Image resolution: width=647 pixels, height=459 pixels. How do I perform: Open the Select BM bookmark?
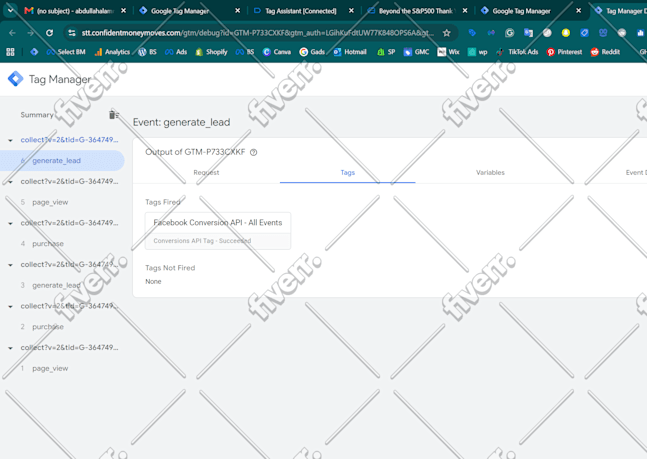pos(66,52)
